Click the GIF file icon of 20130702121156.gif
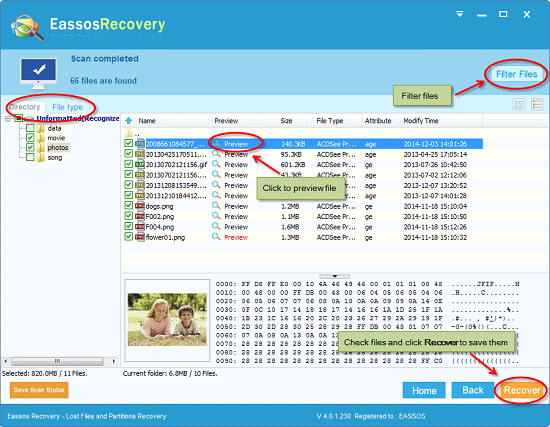550x427 pixels. [x=140, y=164]
